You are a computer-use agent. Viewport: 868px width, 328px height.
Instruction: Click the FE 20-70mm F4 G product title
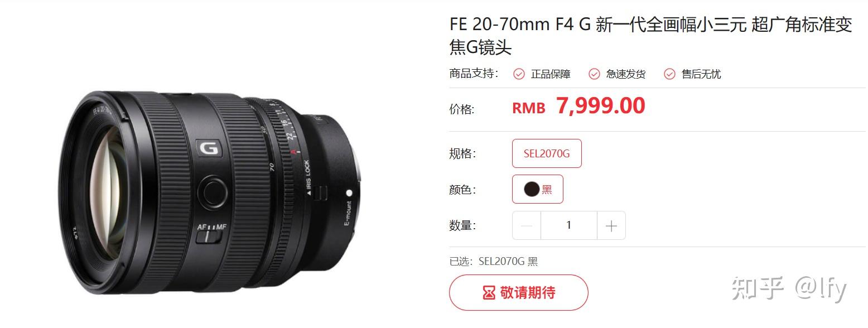(650, 36)
